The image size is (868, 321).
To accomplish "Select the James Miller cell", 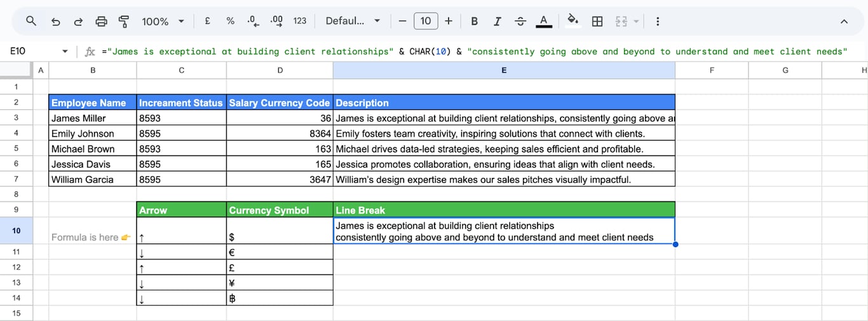I will point(93,118).
